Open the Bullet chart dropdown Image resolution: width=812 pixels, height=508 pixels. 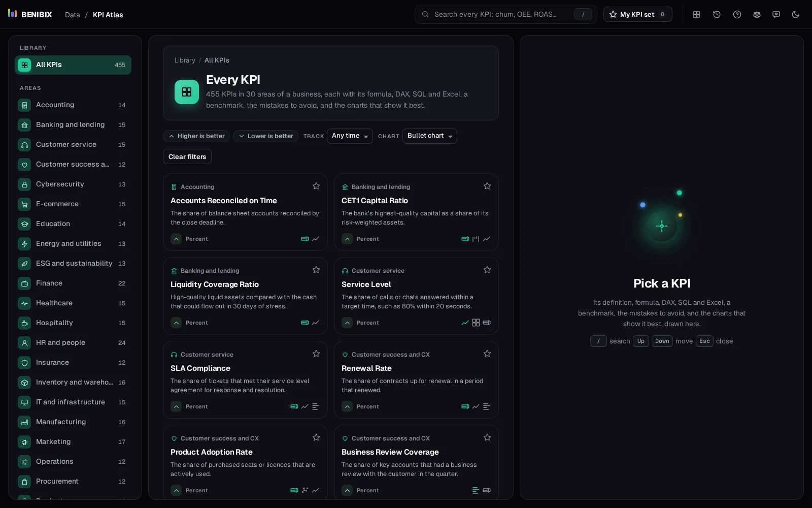(429, 136)
